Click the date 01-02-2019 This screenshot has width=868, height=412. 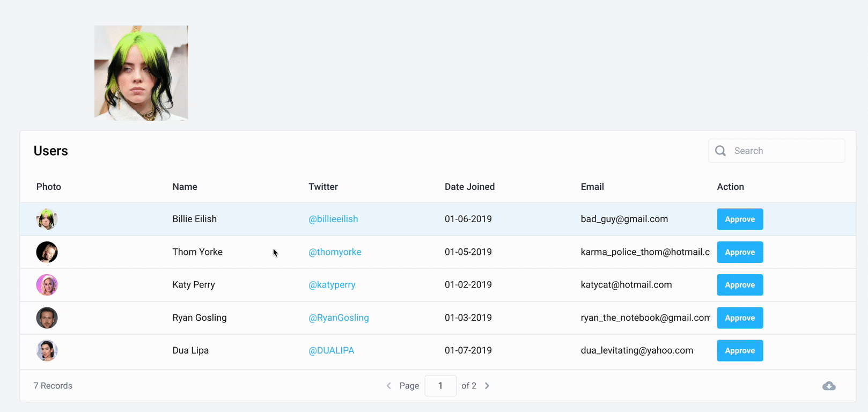point(468,285)
